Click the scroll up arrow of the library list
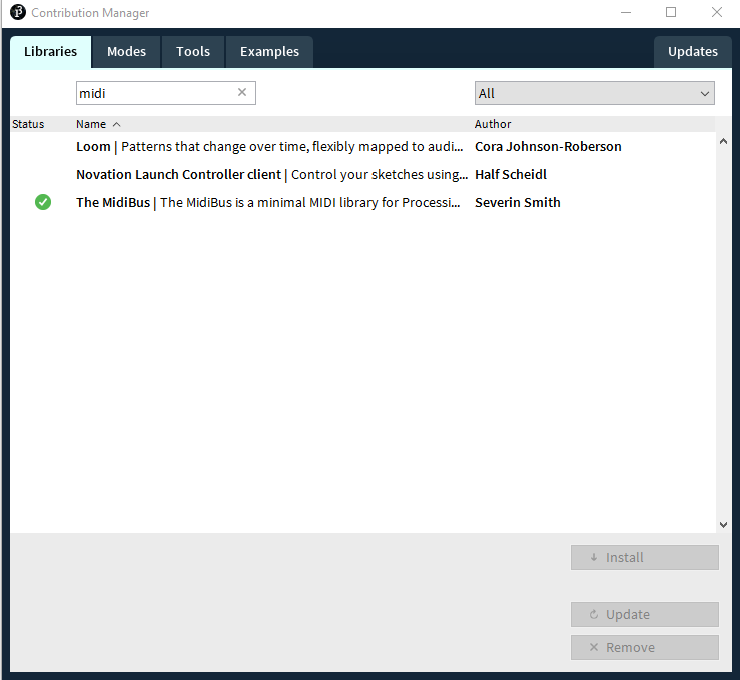Screen dimensions: 740x680 (x=723, y=141)
